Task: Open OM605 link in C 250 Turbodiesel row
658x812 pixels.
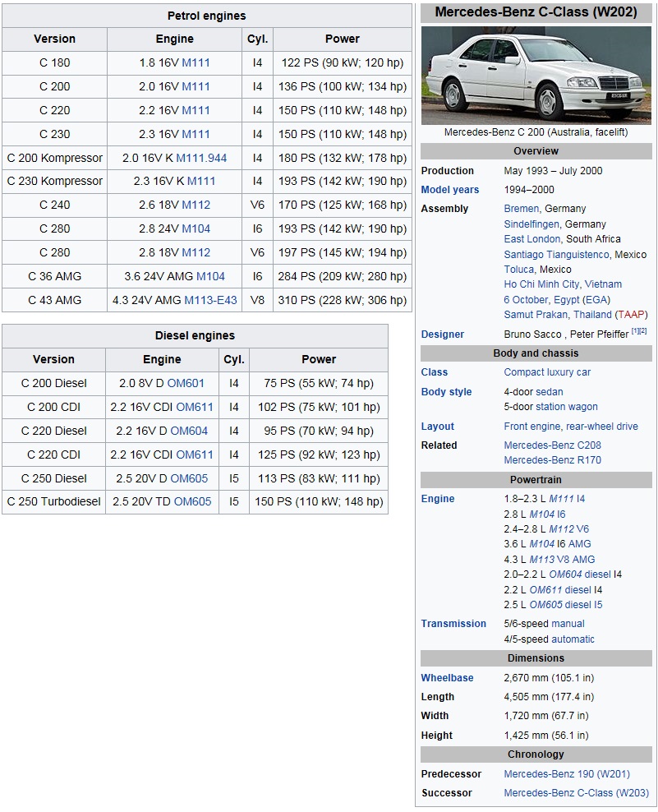Action: (x=192, y=502)
